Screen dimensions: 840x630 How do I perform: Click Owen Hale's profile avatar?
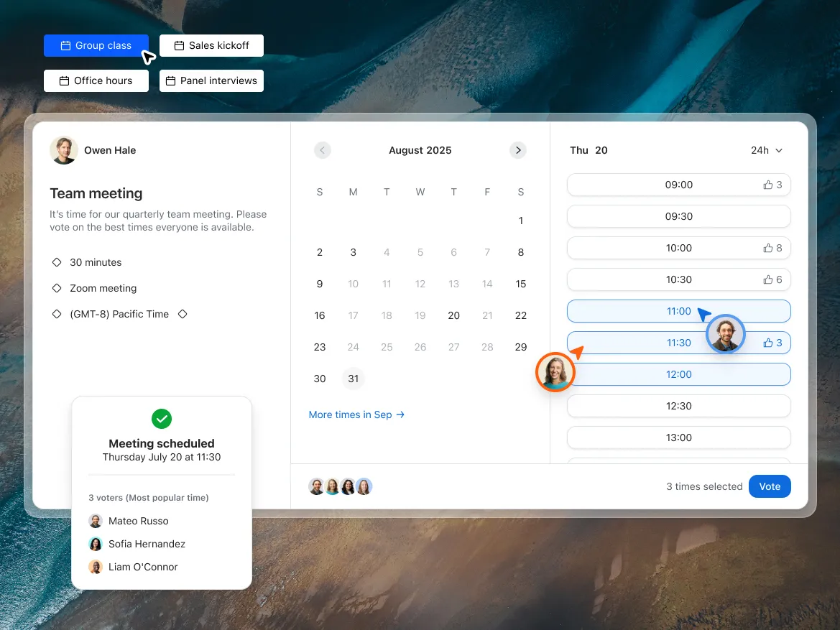64,151
